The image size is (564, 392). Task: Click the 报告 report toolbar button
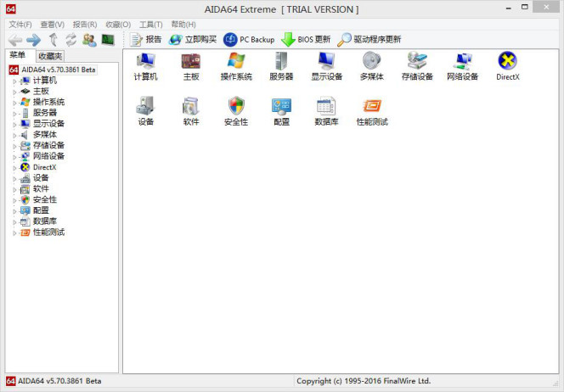(146, 40)
